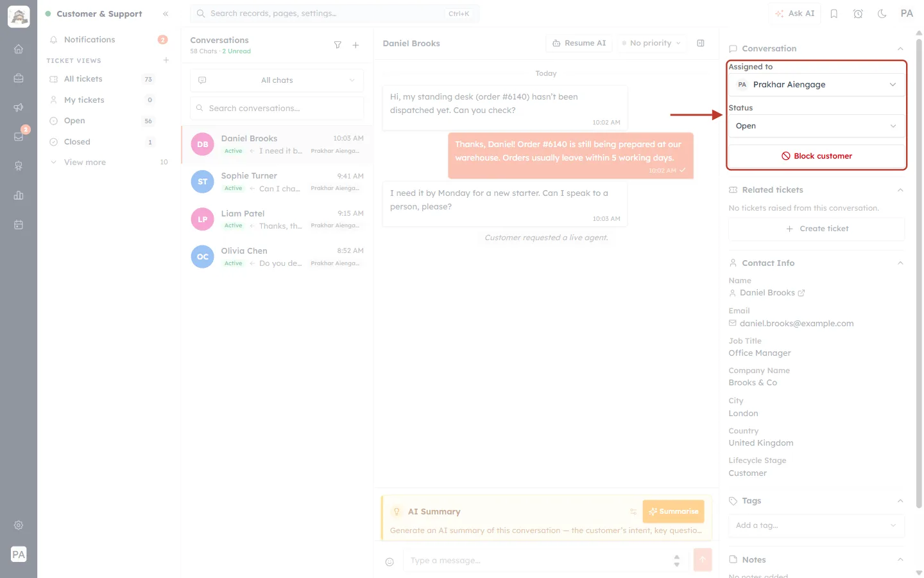Open the Assigned to dropdown

(x=816, y=85)
